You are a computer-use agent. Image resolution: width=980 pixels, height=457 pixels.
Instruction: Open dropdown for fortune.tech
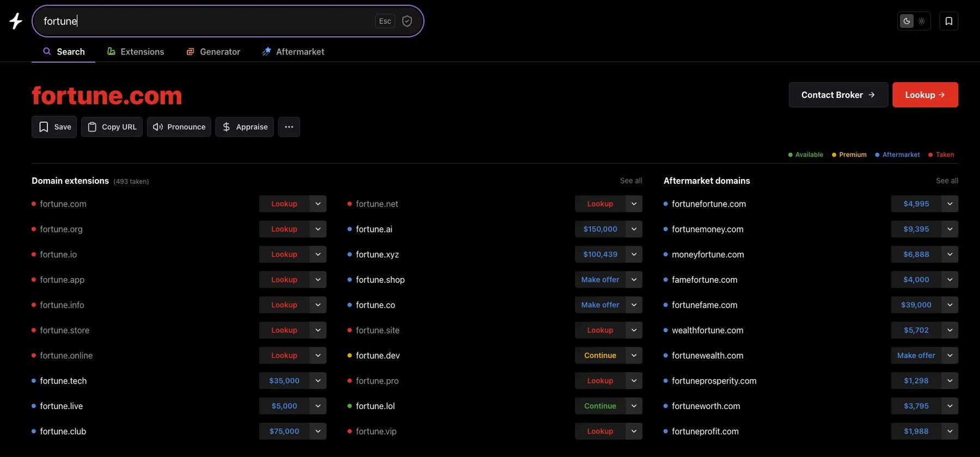click(x=318, y=381)
